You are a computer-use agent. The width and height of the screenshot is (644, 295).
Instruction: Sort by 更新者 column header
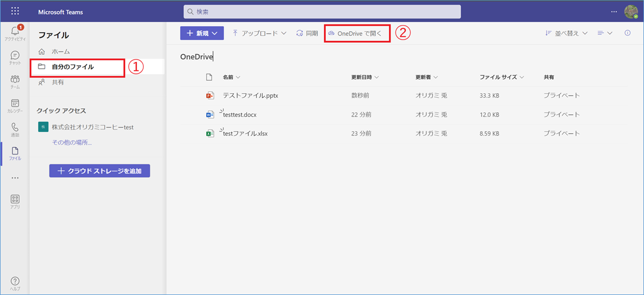[427, 78]
